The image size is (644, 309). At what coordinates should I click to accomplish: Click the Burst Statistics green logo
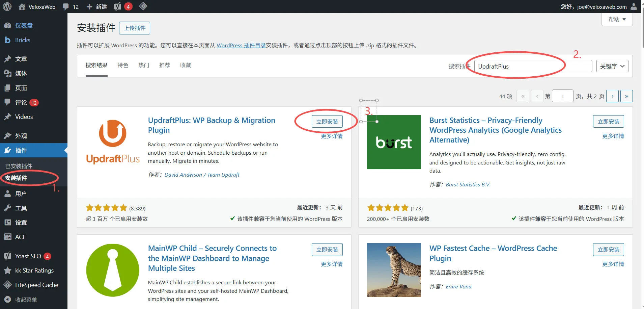394,142
